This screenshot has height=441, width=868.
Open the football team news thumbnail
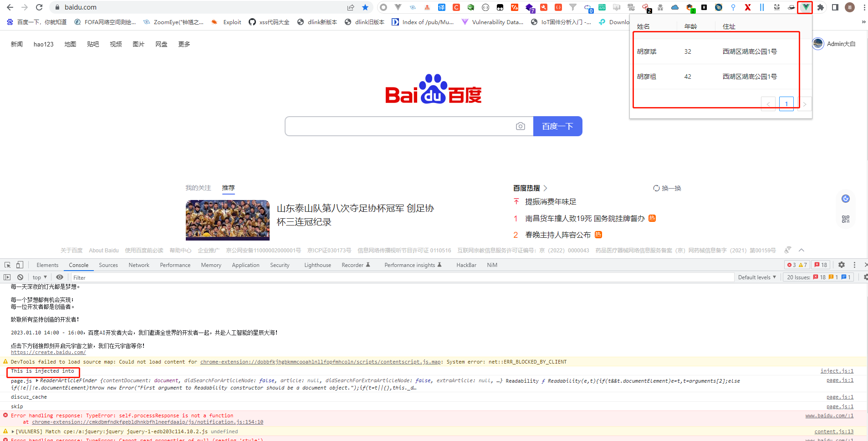pos(228,220)
